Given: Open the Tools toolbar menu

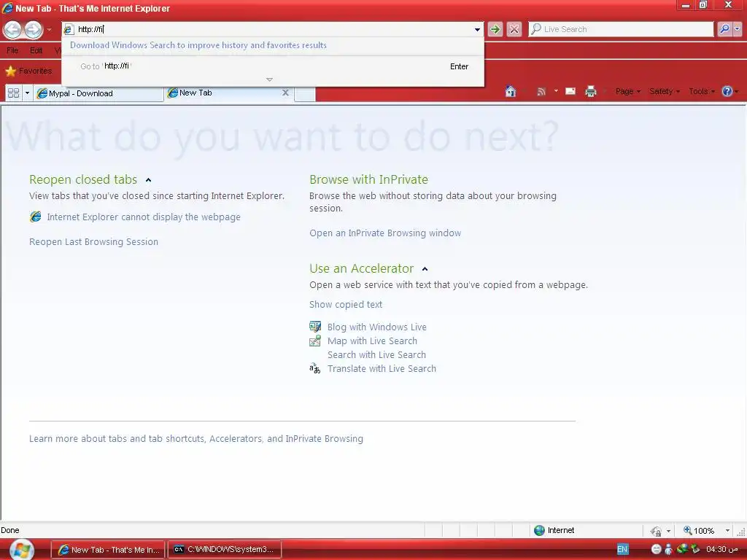Looking at the screenshot, I should click(702, 91).
